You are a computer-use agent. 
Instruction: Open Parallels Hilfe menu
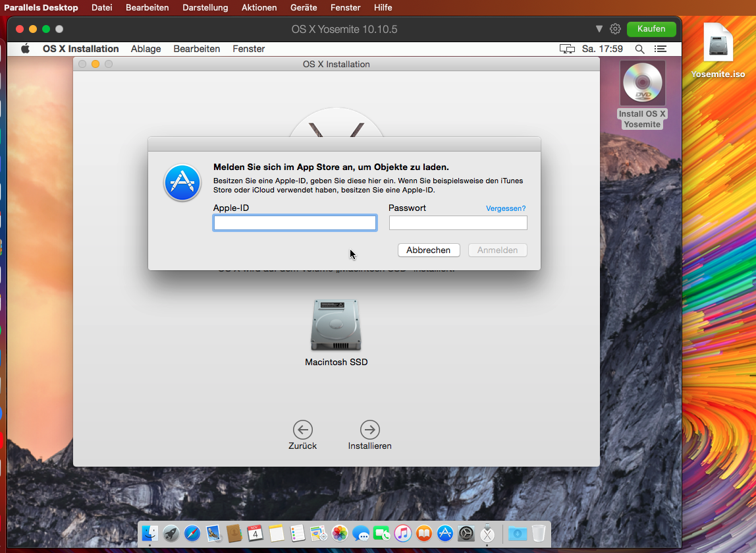coord(383,8)
